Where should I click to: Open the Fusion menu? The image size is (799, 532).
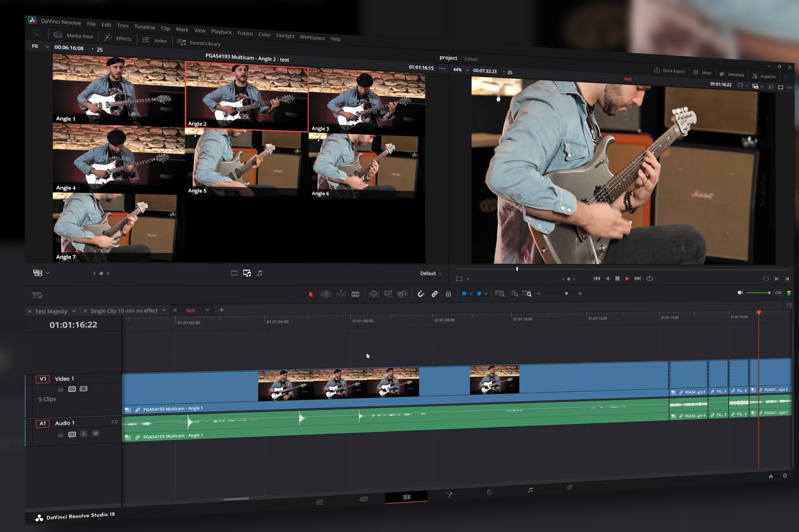click(x=245, y=33)
